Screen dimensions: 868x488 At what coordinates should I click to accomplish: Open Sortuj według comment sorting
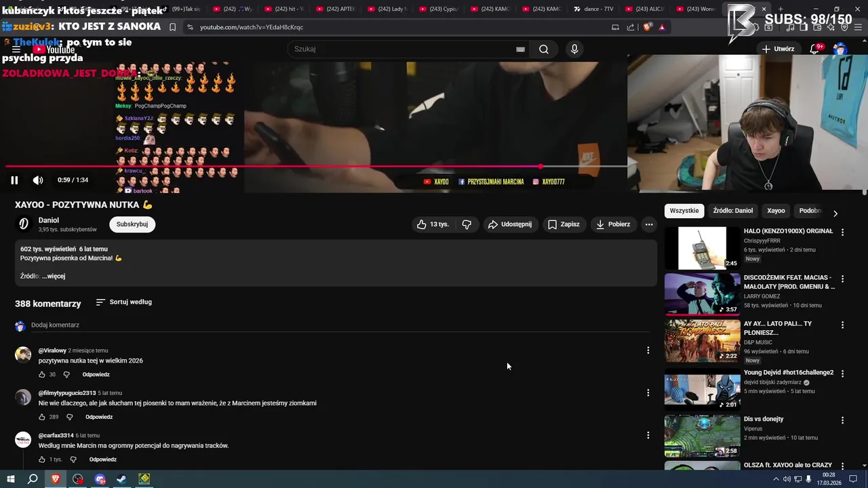[x=124, y=302]
